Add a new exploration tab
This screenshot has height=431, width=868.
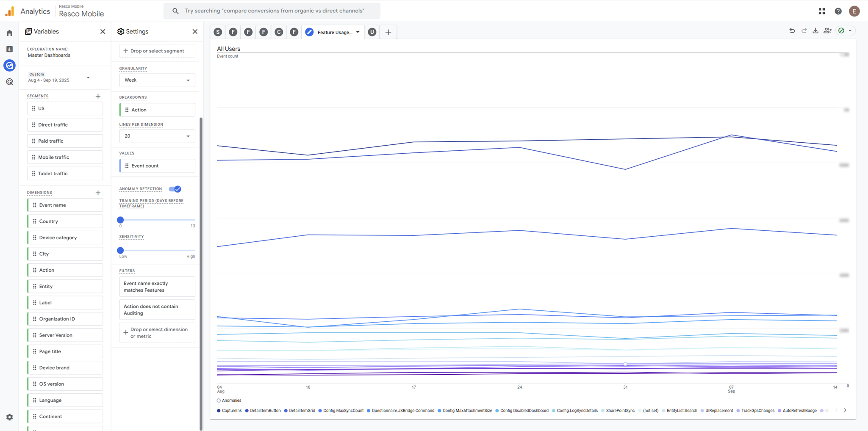coord(388,32)
